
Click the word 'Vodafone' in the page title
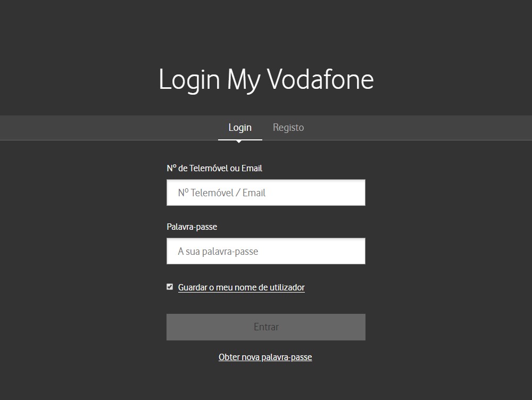click(320, 79)
